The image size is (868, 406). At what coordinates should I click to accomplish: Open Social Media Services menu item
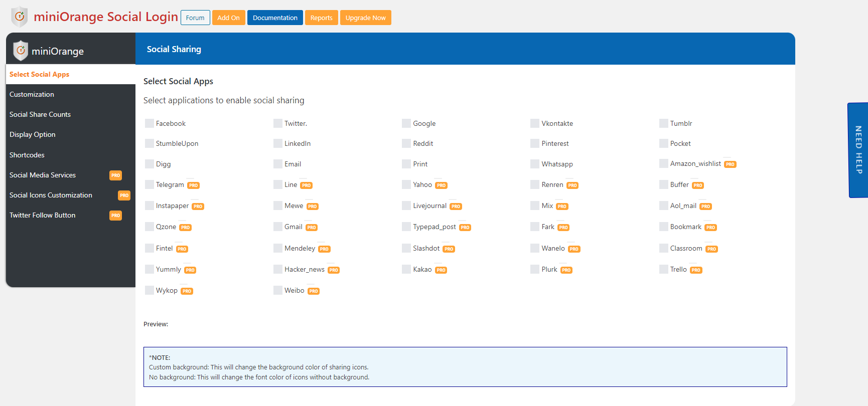(x=71, y=175)
